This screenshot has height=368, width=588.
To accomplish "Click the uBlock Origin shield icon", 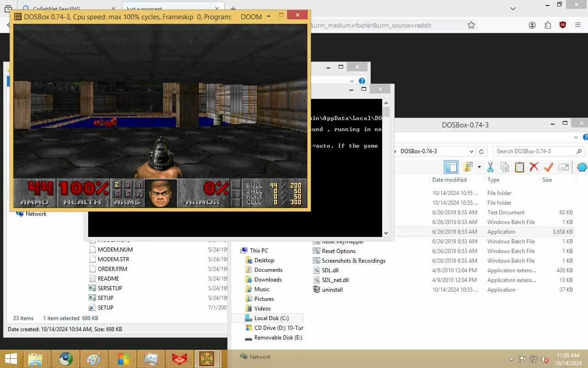I will click(x=563, y=25).
